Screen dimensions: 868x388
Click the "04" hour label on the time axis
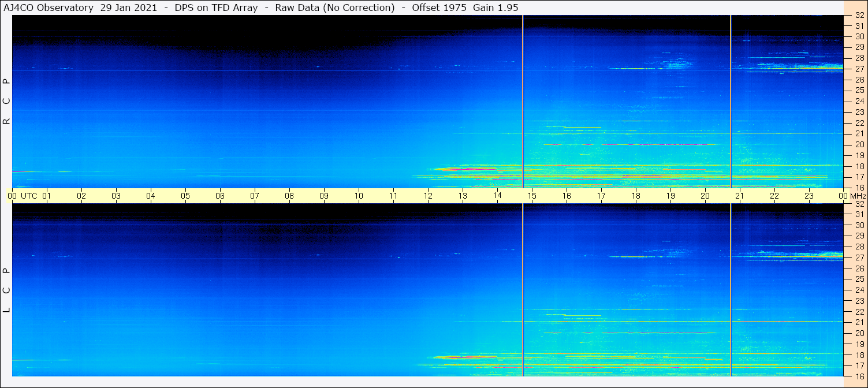[151, 196]
